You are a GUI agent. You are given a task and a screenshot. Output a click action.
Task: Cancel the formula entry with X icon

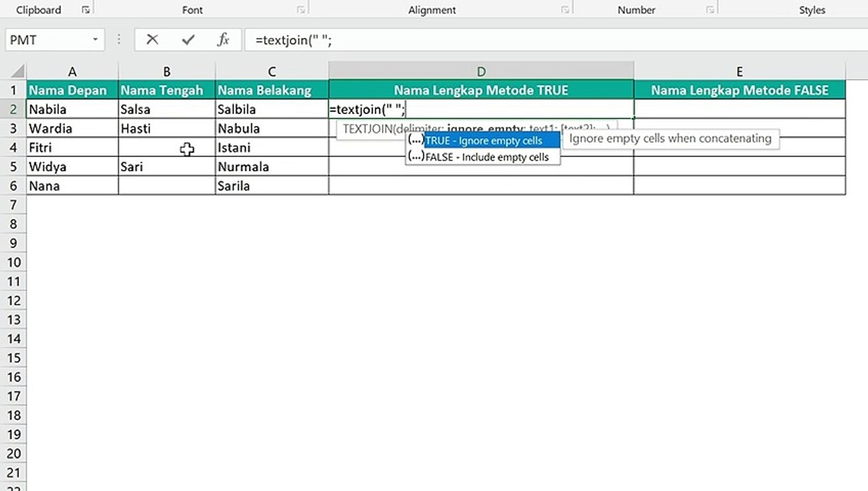pyautogui.click(x=152, y=40)
